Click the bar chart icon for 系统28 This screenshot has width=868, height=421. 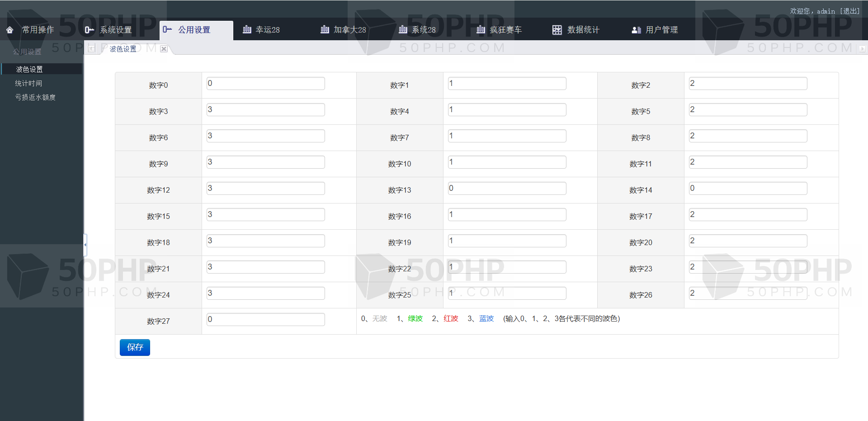[403, 29]
